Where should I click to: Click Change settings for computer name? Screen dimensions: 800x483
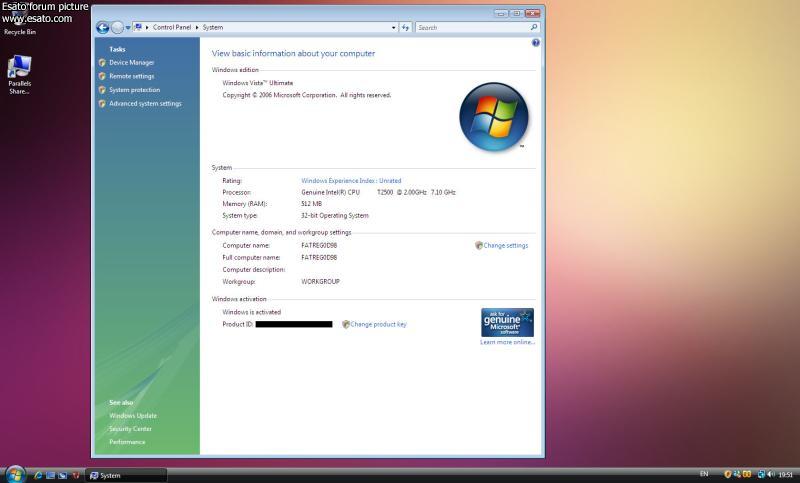click(506, 245)
